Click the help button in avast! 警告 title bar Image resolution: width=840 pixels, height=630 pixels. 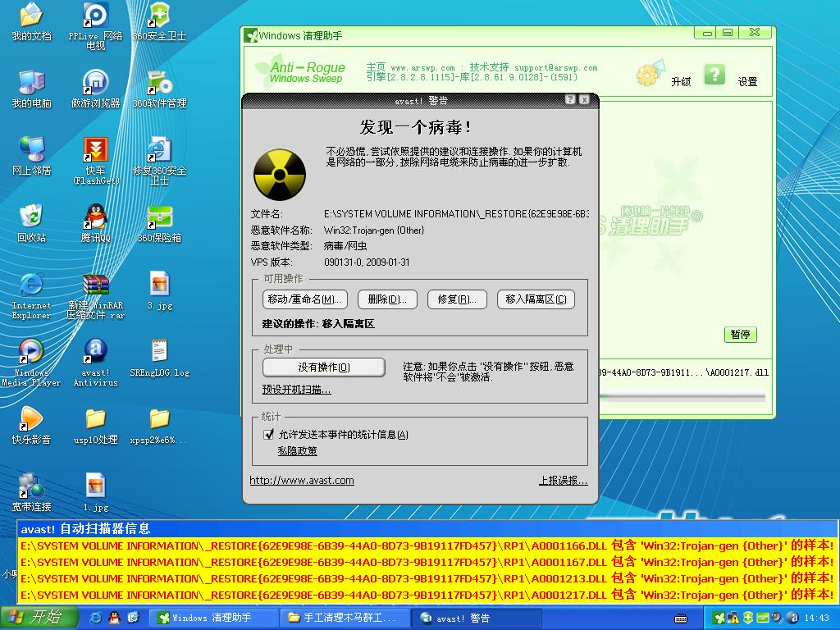(x=570, y=99)
